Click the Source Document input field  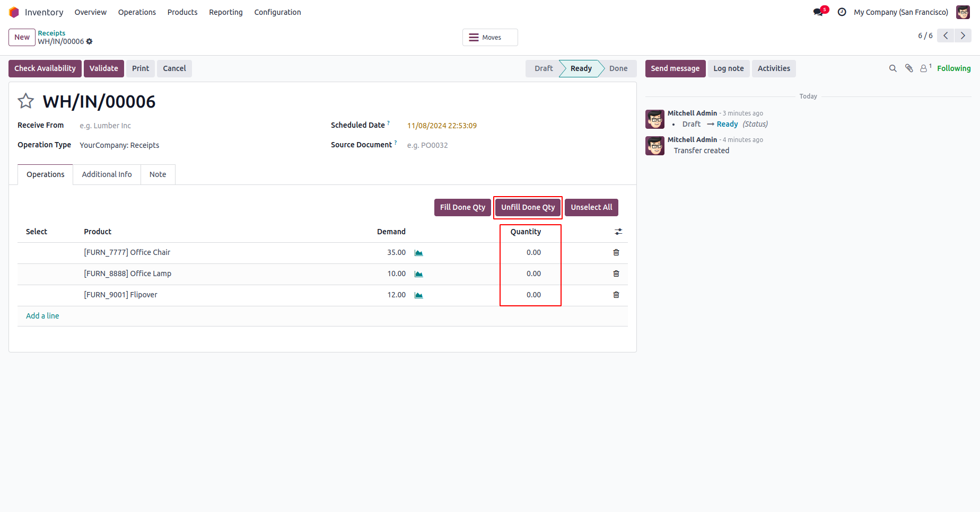[x=517, y=145]
